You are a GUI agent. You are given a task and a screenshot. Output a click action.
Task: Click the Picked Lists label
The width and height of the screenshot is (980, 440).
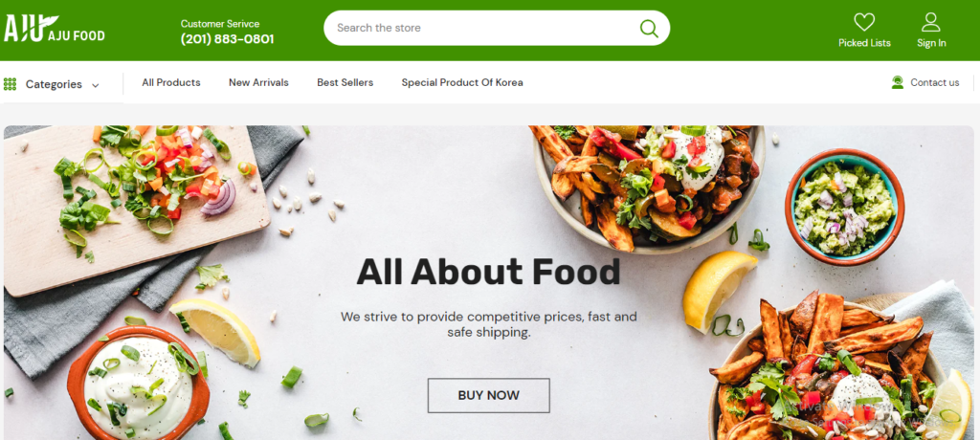[x=864, y=43]
